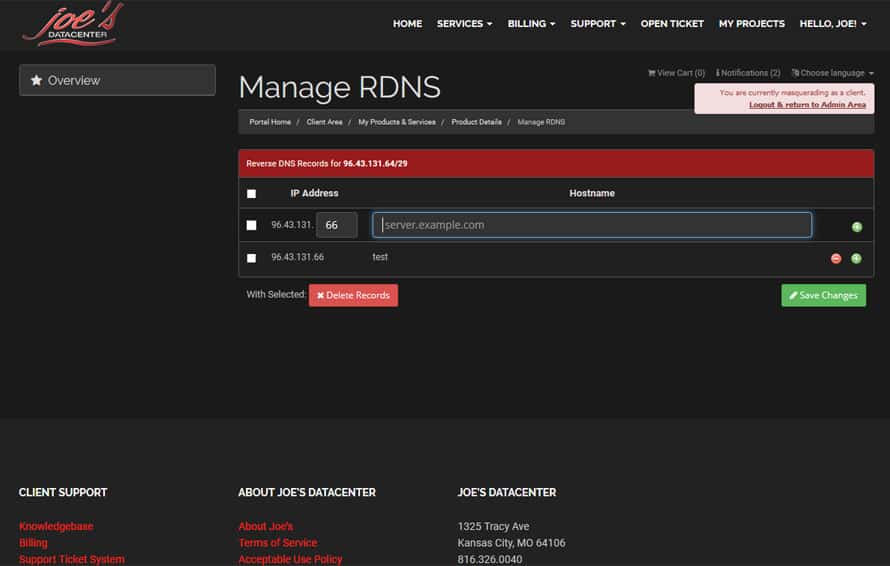
Task: Select Overview in the sidebar
Action: [x=117, y=80]
